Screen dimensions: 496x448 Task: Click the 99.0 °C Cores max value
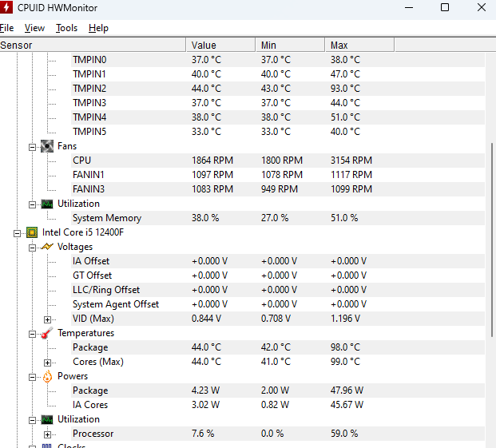pyautogui.click(x=345, y=362)
